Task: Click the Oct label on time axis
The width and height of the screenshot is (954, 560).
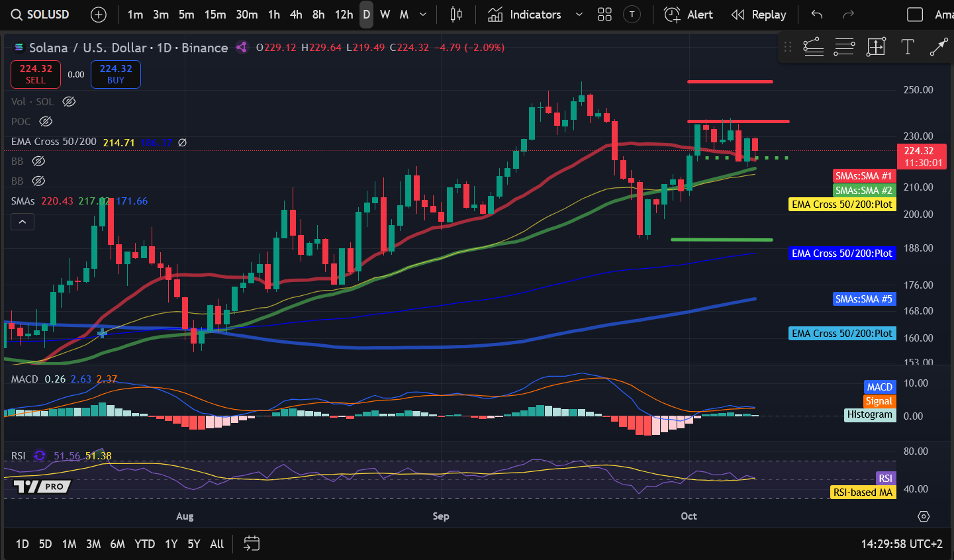Action: pyautogui.click(x=689, y=516)
